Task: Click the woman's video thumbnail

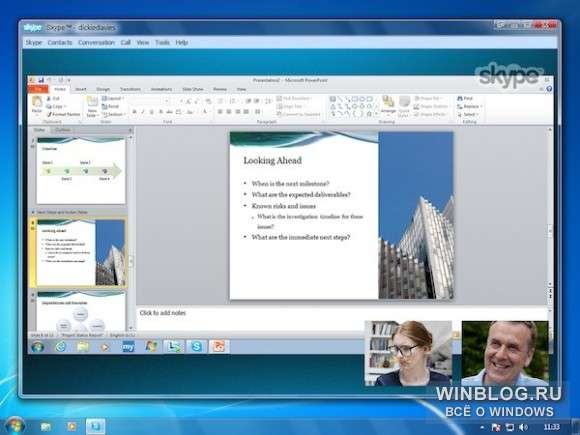Action: pyautogui.click(x=408, y=353)
